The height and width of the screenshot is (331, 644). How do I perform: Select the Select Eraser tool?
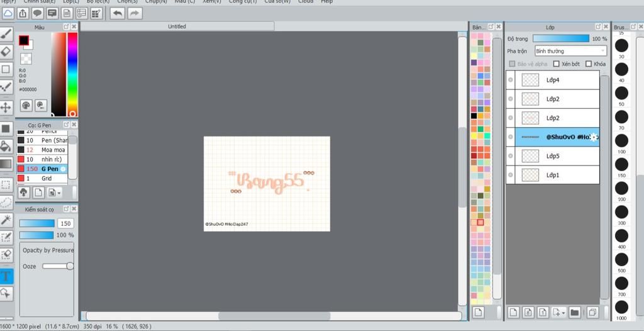(x=6, y=255)
